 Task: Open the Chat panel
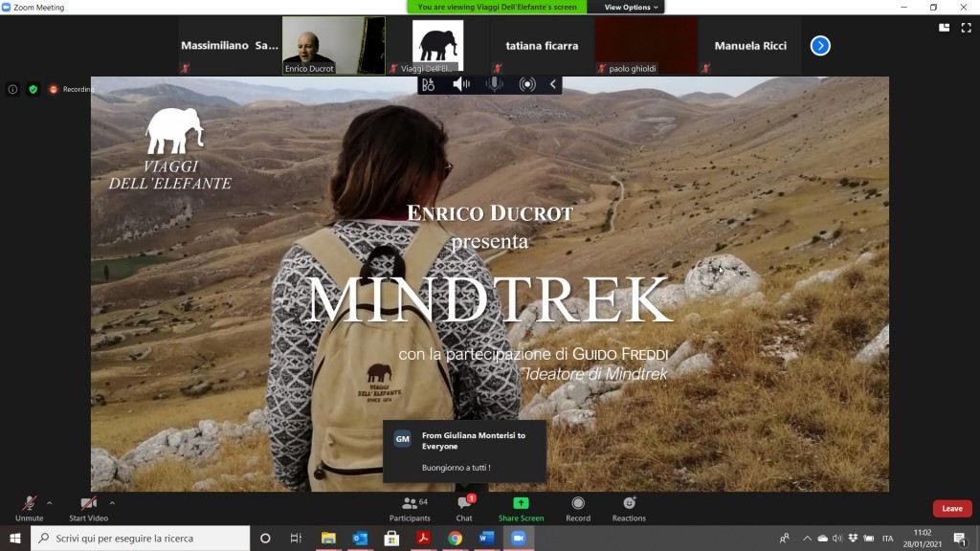click(x=464, y=507)
